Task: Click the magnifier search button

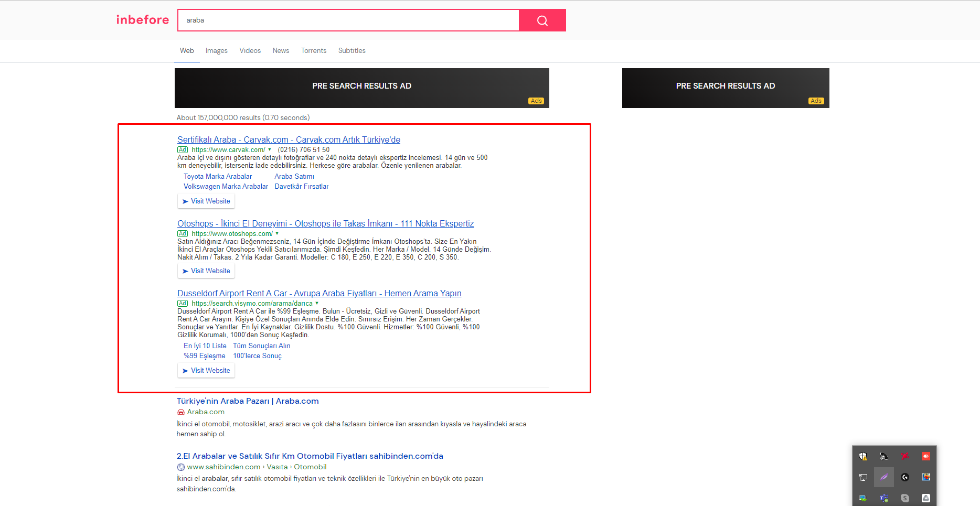Action: (542, 20)
